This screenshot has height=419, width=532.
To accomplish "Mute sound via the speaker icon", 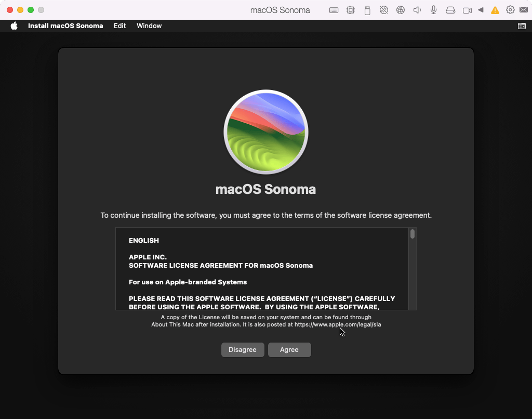I will 417,10.
